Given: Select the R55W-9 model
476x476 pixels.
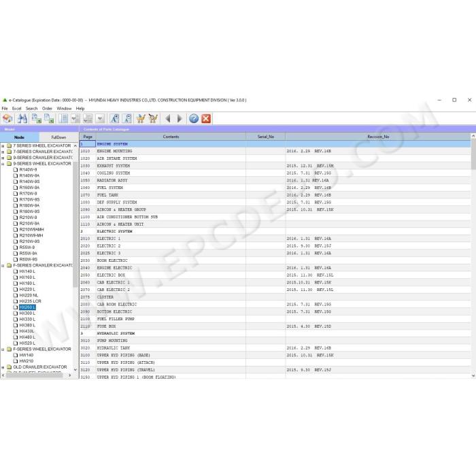Looking at the screenshot, I should pyautogui.click(x=27, y=248).
